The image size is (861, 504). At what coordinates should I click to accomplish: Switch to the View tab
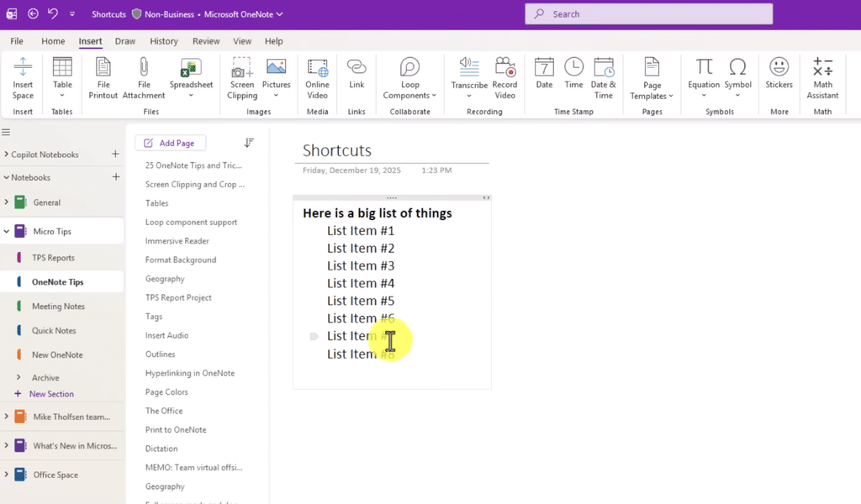(242, 41)
